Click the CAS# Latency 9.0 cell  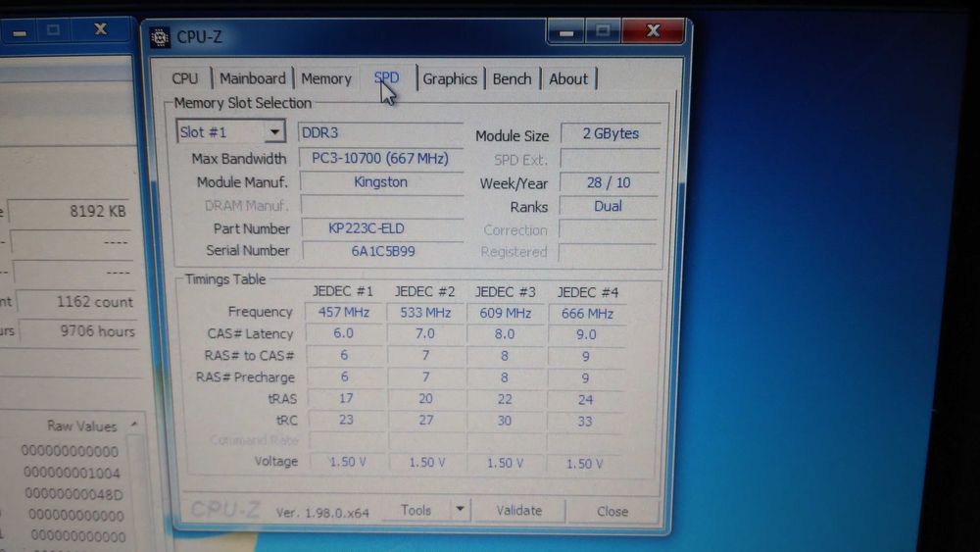coord(586,334)
